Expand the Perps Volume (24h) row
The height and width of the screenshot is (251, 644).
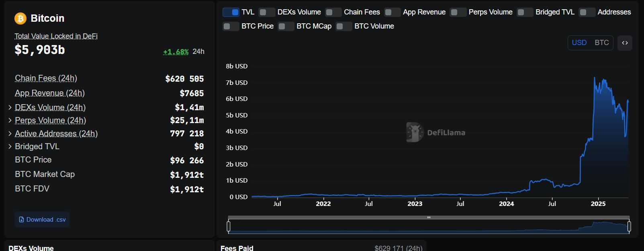point(10,120)
